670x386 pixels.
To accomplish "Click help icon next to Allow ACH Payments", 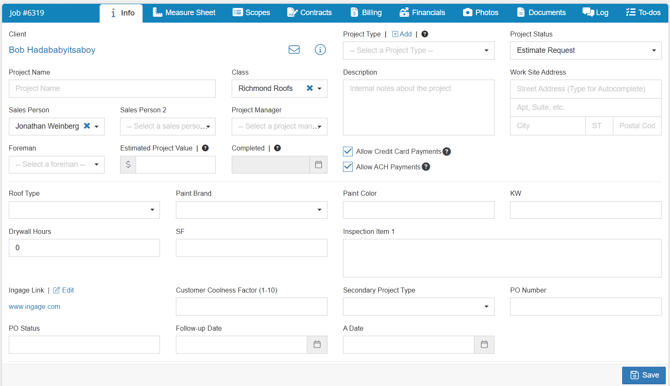I will pos(426,167).
